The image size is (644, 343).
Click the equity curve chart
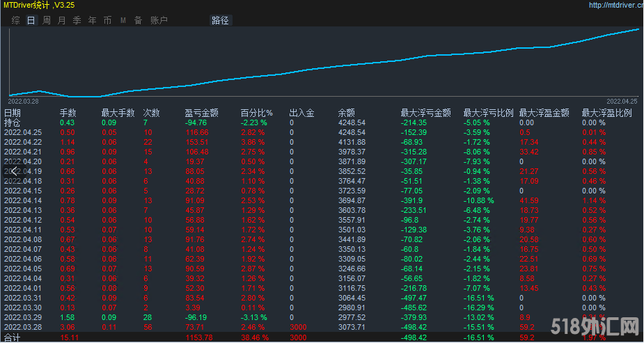pos(324,62)
